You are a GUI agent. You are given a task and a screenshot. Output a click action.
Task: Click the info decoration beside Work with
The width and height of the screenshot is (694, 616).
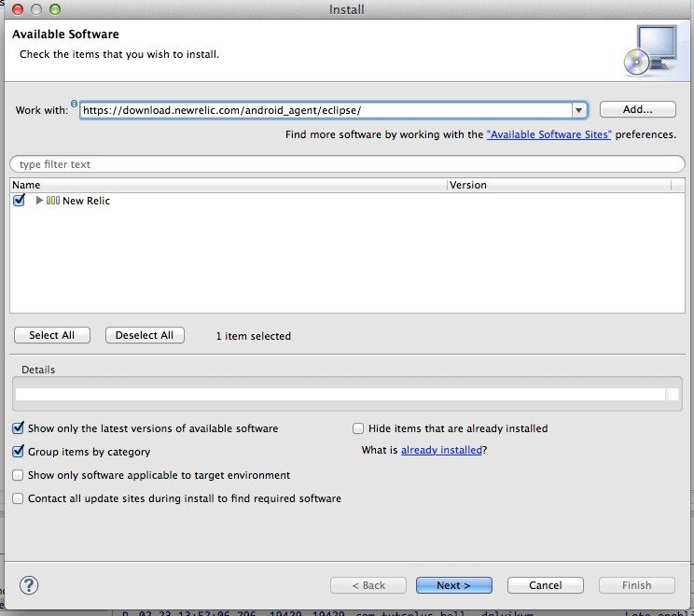[74, 104]
